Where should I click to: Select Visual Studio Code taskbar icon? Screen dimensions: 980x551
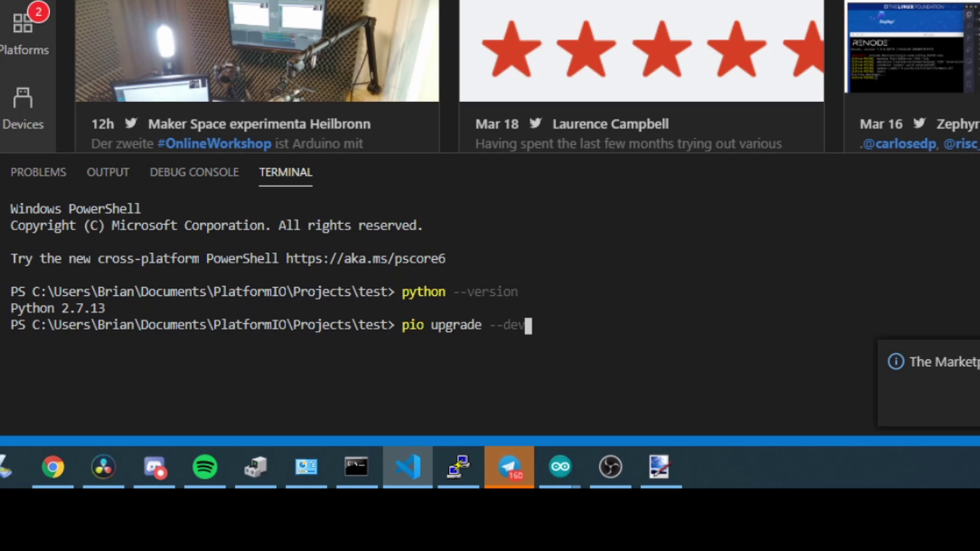(407, 467)
